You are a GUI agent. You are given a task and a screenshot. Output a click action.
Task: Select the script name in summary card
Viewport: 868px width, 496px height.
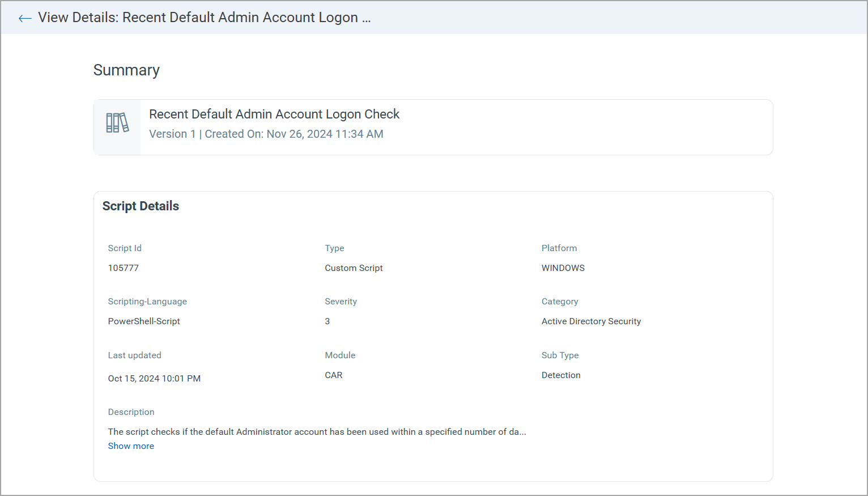point(274,115)
